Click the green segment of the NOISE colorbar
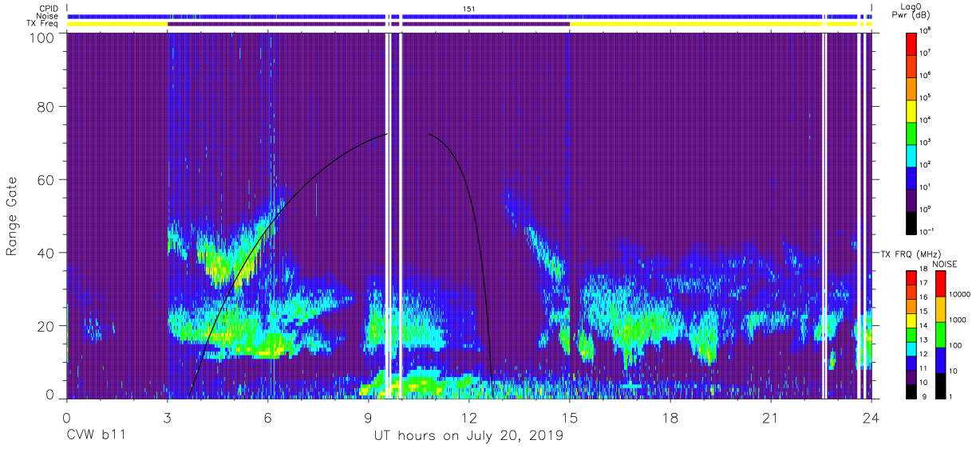This screenshot has height=452, width=980. (940, 334)
